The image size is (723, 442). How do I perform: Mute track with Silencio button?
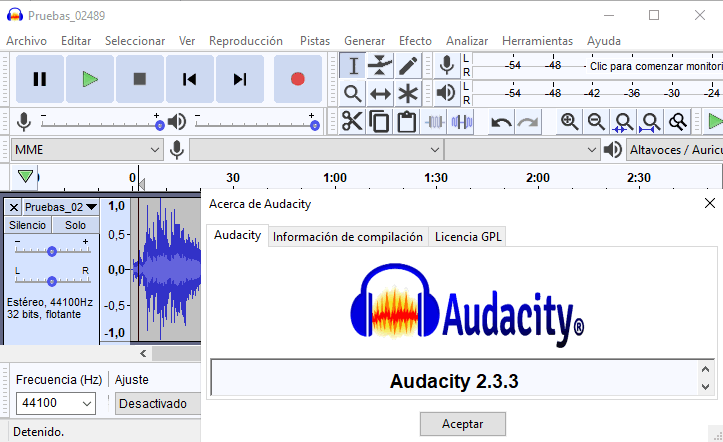(27, 225)
